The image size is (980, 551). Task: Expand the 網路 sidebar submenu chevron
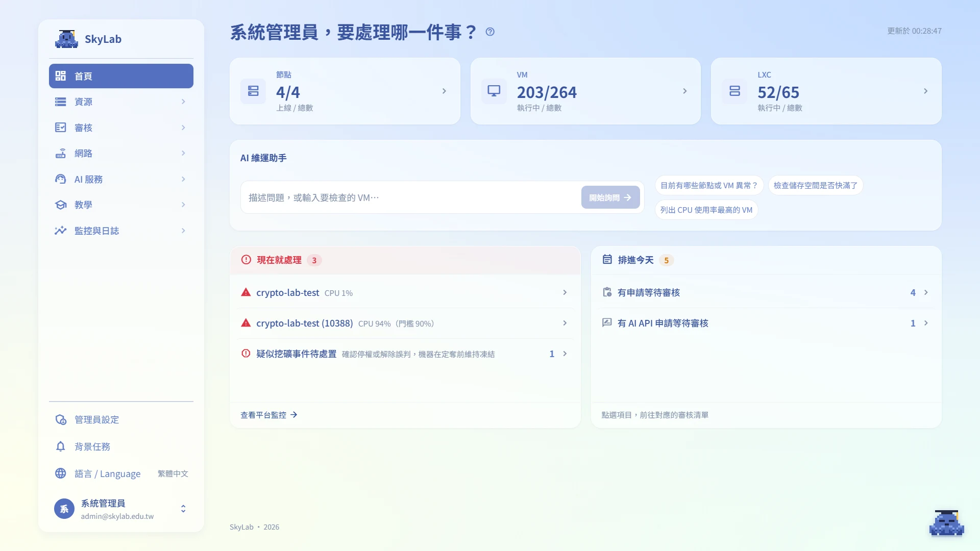[x=183, y=153]
